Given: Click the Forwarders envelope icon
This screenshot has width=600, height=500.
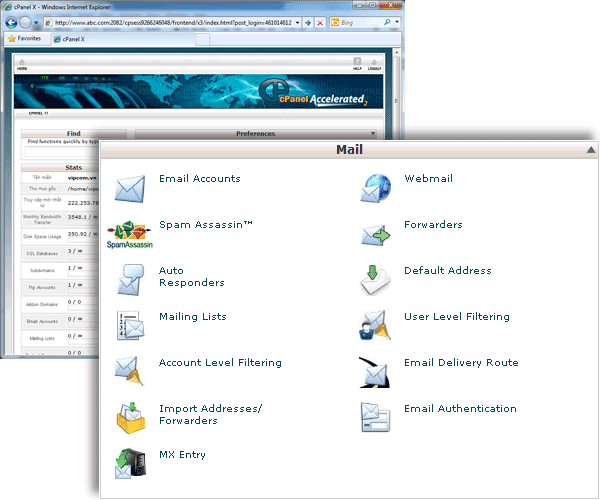Looking at the screenshot, I should click(376, 234).
